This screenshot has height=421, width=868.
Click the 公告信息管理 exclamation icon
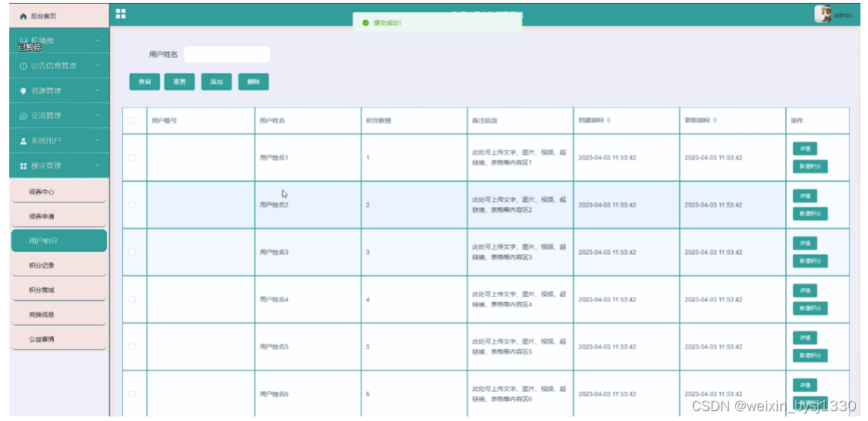24,66
